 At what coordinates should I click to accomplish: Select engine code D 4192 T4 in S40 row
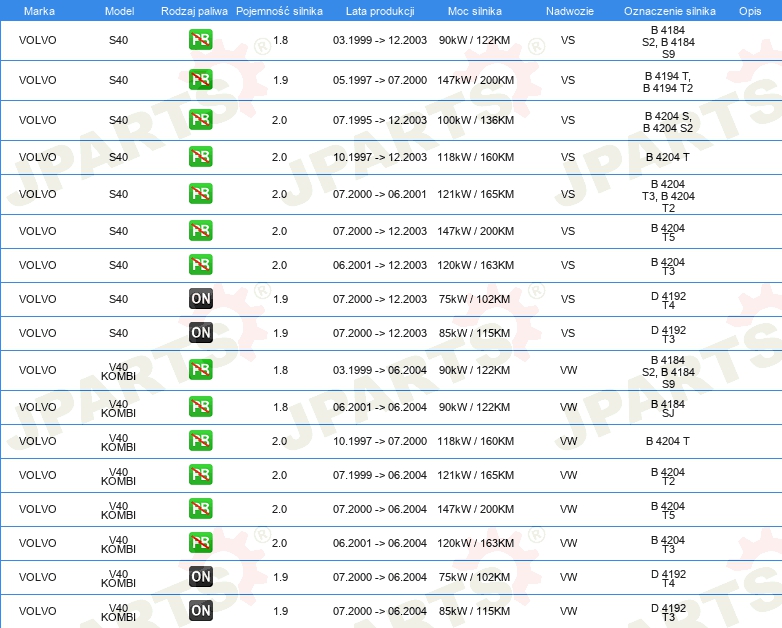coord(668,300)
